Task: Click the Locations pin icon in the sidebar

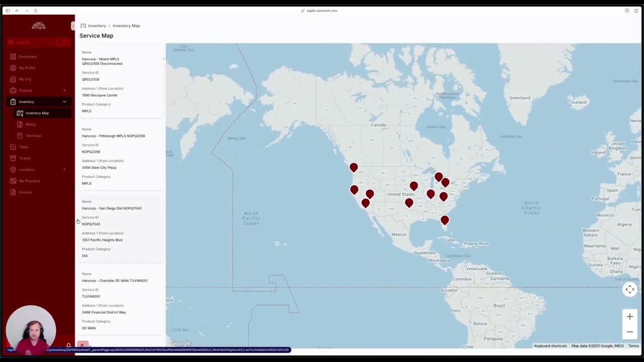Action: tap(13, 169)
